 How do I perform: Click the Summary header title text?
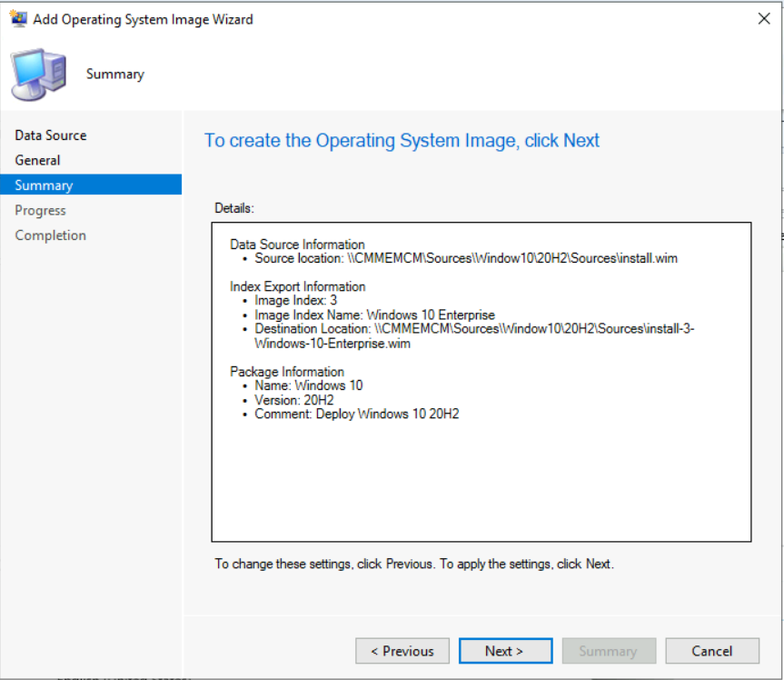(115, 74)
